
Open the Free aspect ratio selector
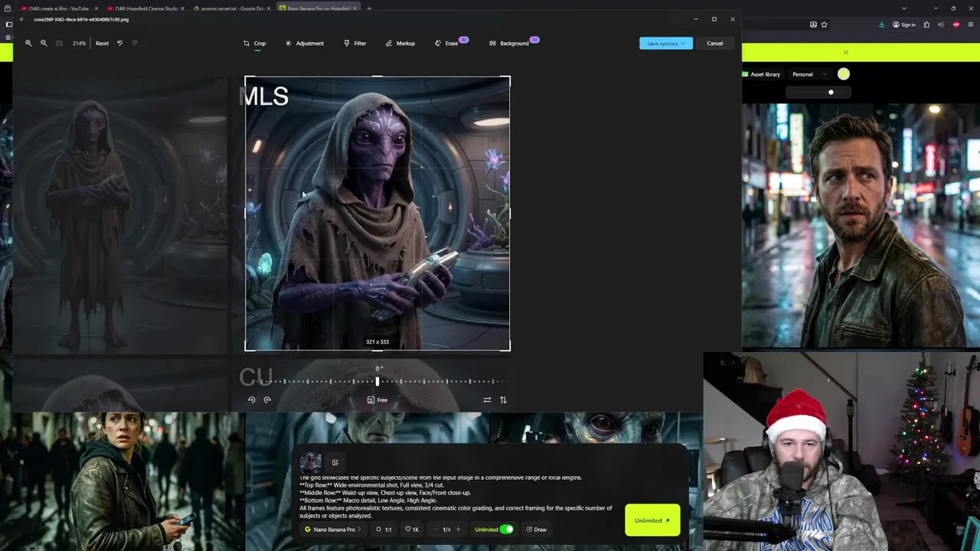(x=377, y=399)
